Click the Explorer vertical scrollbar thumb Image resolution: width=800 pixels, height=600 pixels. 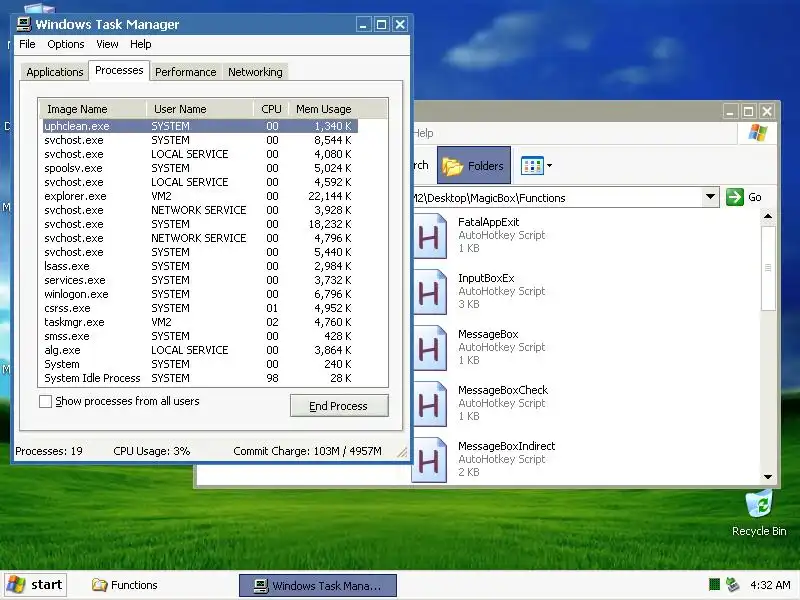pos(768,268)
